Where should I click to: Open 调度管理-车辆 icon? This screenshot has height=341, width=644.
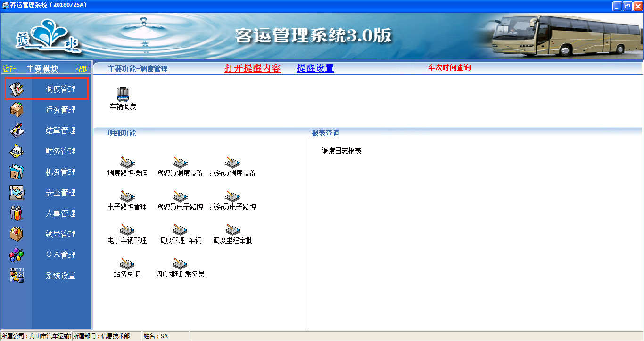pyautogui.click(x=180, y=230)
